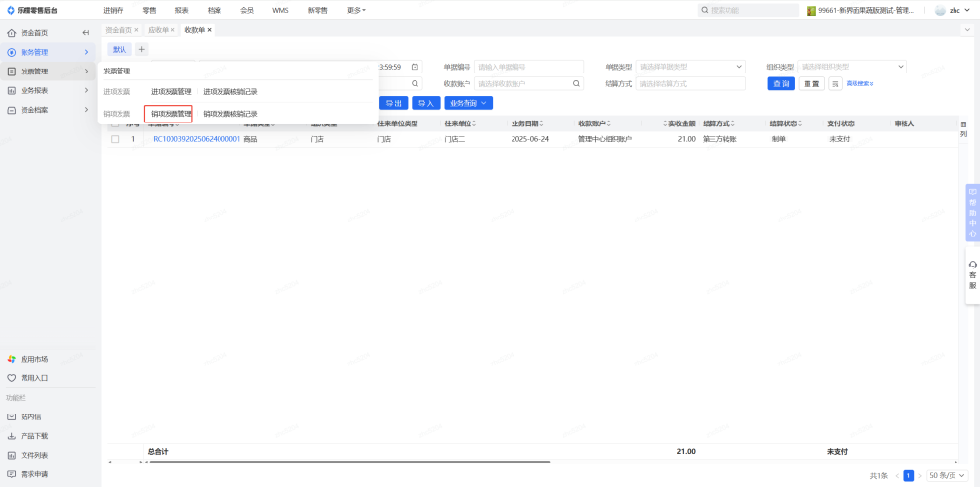The image size is (980, 487).
Task: Tick the checkbox for row 1
Action: click(x=115, y=139)
